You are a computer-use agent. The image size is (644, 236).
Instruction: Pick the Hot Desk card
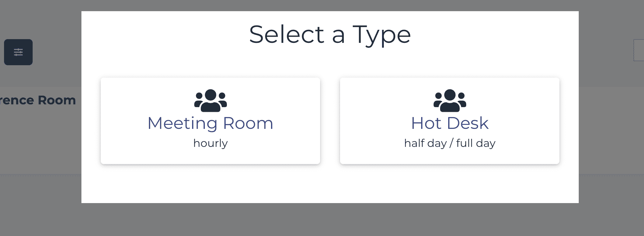pos(450,121)
